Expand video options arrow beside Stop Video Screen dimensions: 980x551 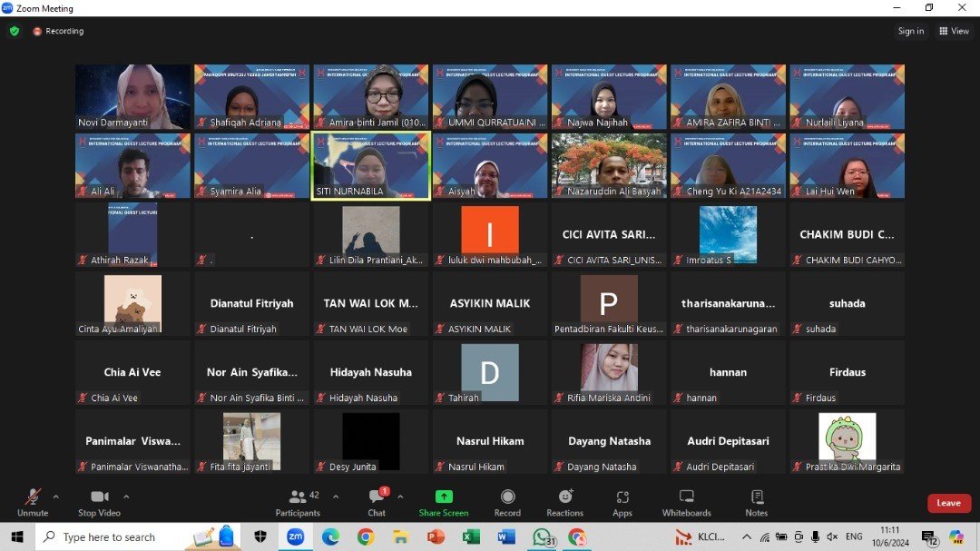pos(126,497)
